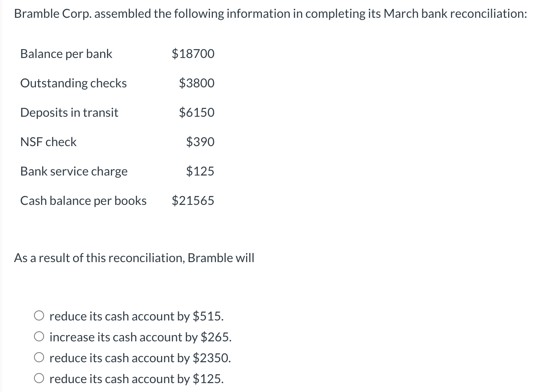The image size is (534, 392).
Task: Click the $18700 bank balance value
Action: coord(193,54)
